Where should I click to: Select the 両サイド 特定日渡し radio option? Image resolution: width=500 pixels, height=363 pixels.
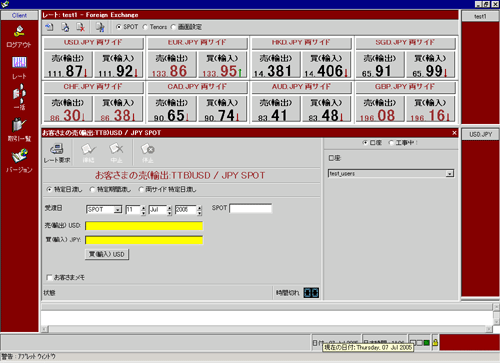[x=141, y=189]
